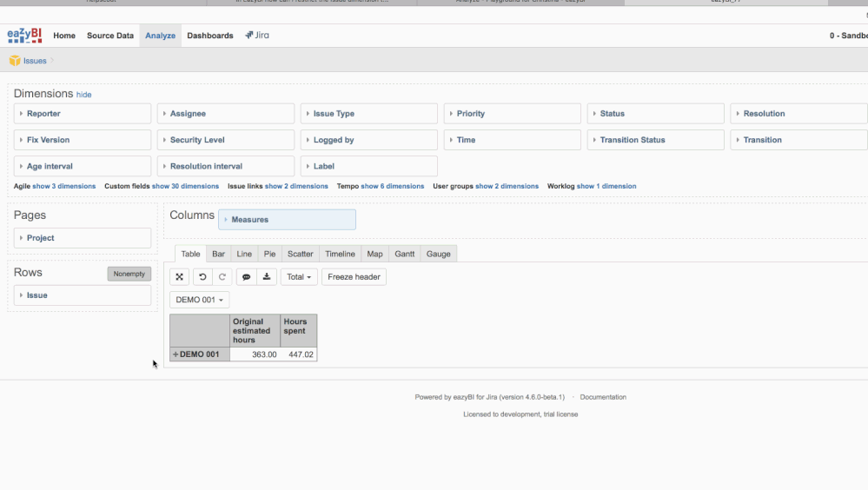
Task: Expand the Label dimension
Action: [x=369, y=166]
